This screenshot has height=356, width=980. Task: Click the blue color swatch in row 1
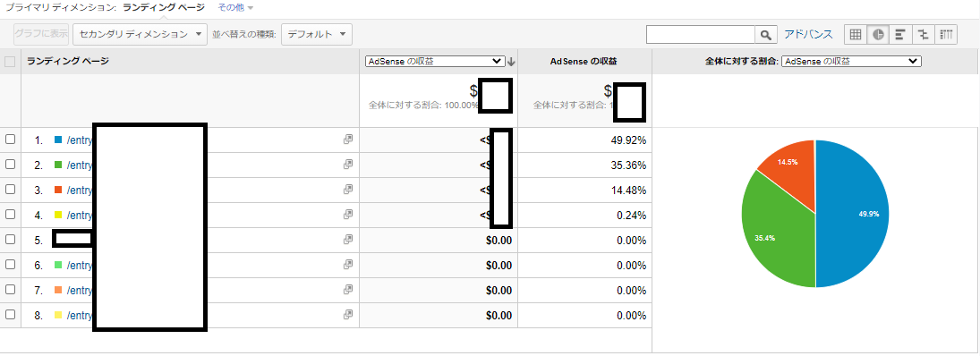[58, 140]
